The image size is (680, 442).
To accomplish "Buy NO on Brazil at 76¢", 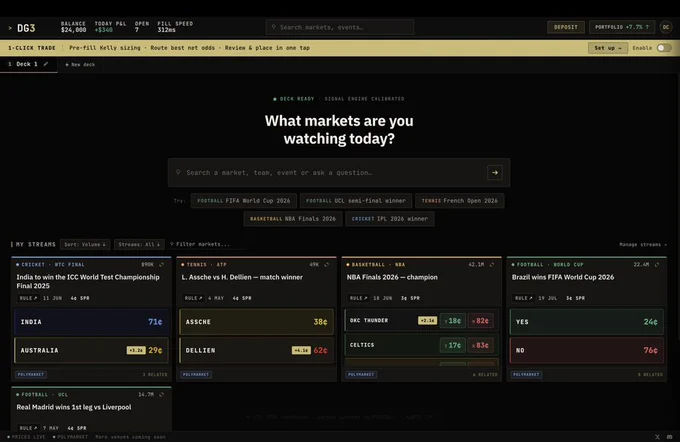I will tap(586, 350).
